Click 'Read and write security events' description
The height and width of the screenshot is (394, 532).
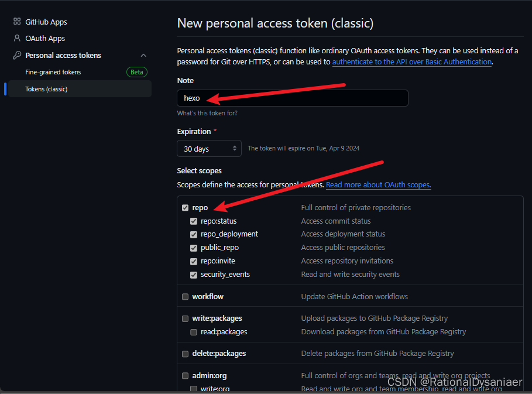pyautogui.click(x=351, y=274)
